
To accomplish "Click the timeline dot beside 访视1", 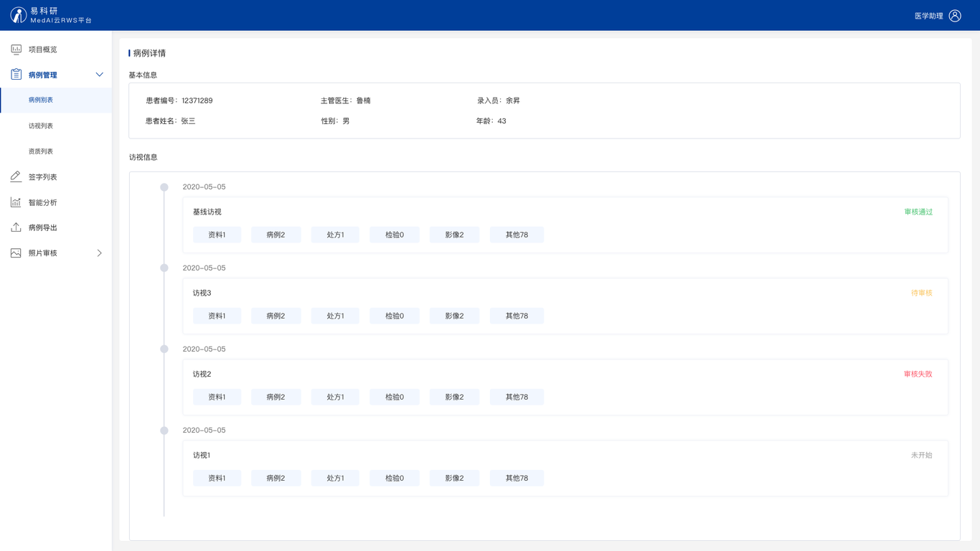I will 164,430.
